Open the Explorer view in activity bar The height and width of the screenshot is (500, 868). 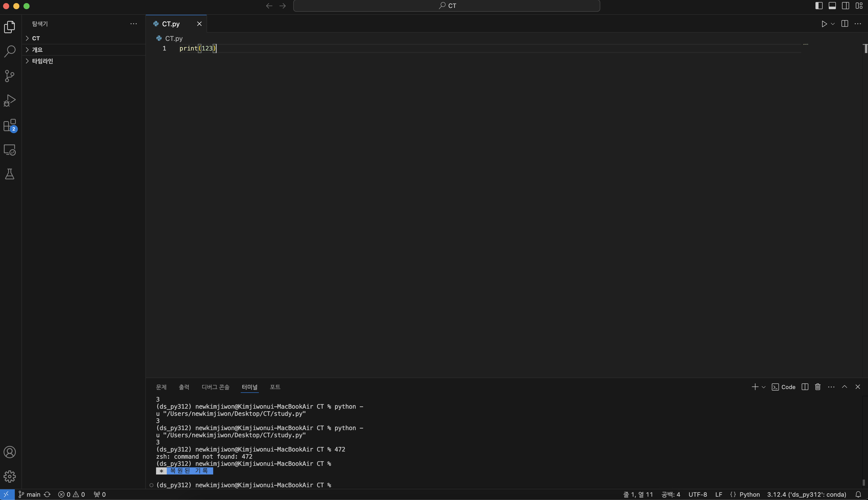(10, 27)
